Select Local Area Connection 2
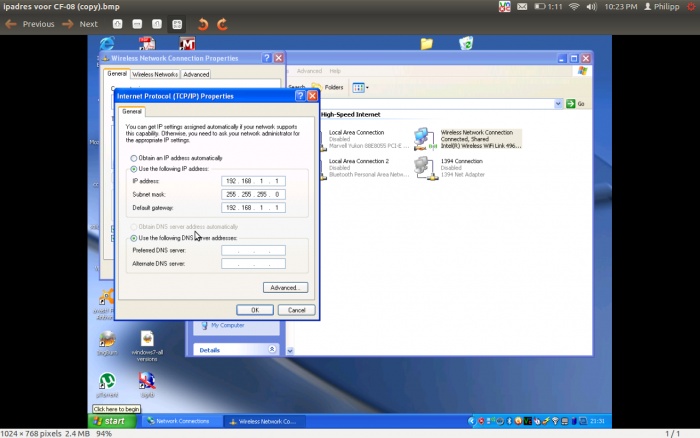 (364, 167)
